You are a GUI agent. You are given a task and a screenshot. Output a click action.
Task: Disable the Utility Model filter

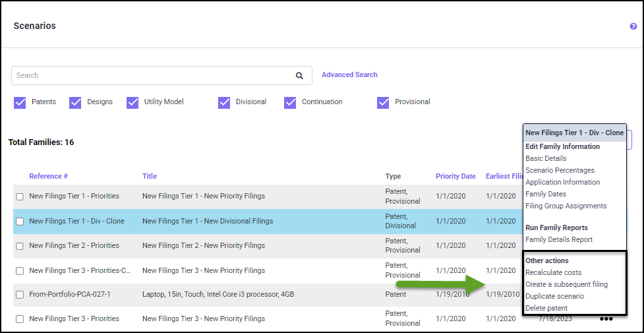click(x=132, y=102)
